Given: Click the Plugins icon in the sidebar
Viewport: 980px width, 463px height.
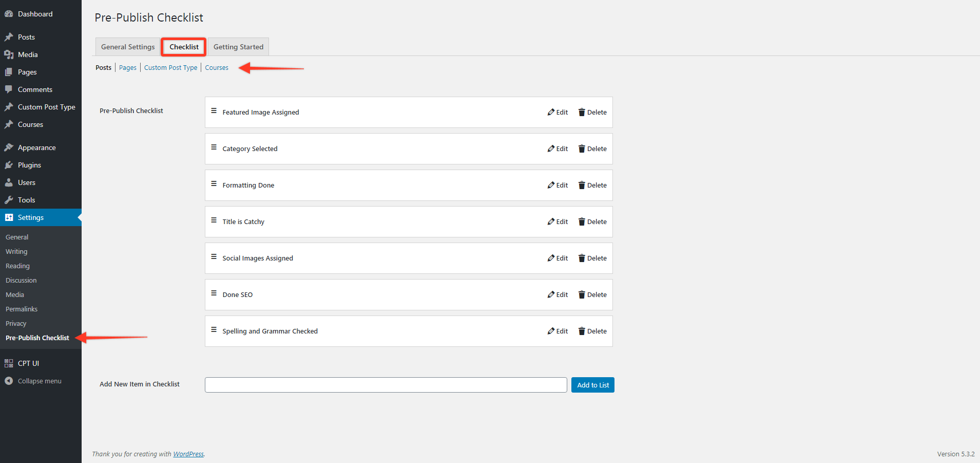Looking at the screenshot, I should [9, 164].
